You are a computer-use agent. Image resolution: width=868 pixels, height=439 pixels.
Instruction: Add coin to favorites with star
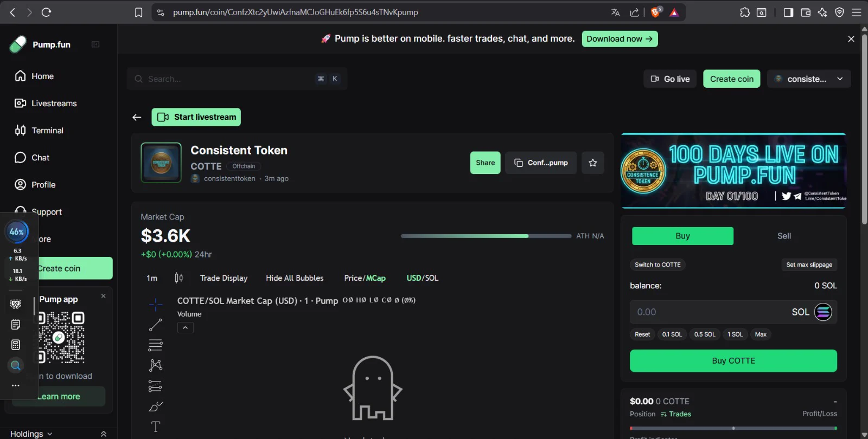tap(593, 163)
